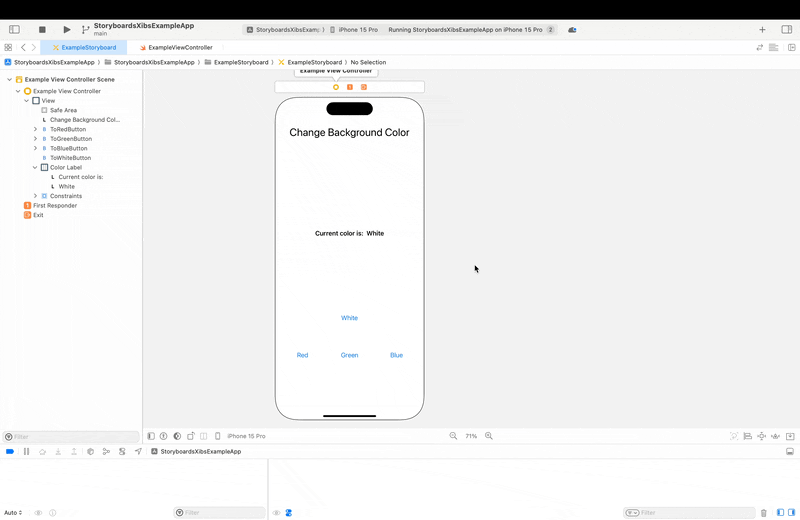The image size is (800, 520).
Task: Open Resolve Auto Layout Issues menu
Action: coord(776,436)
